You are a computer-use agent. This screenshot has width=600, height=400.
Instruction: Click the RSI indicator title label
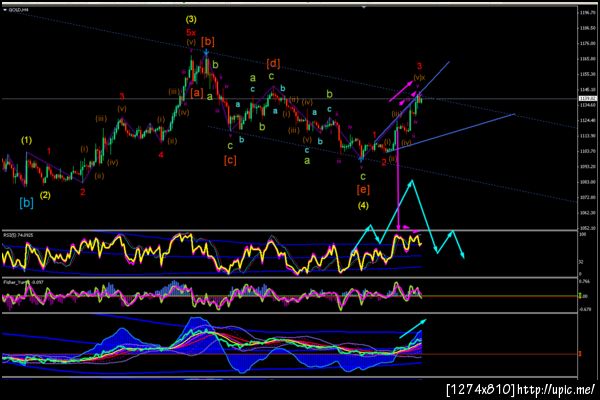(x=18, y=235)
